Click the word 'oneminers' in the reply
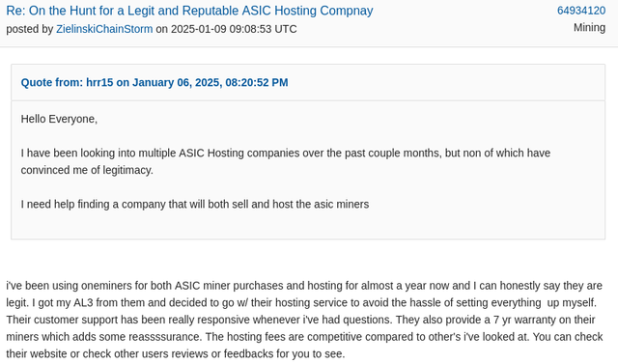This screenshot has width=618, height=364. click(x=119, y=286)
